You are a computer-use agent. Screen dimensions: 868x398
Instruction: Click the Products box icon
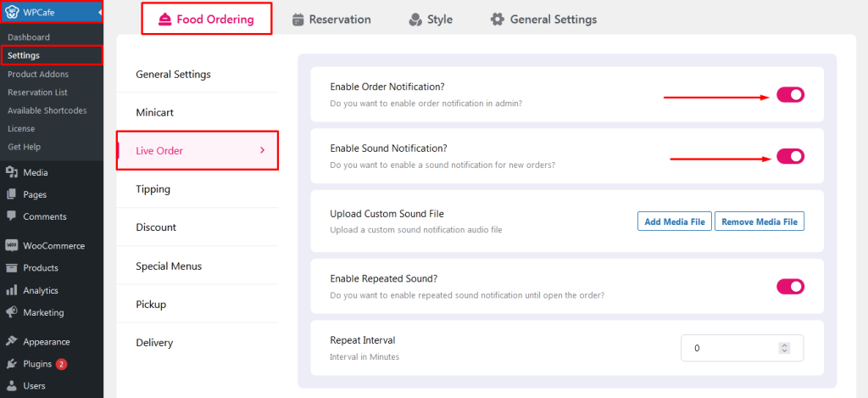tap(12, 267)
